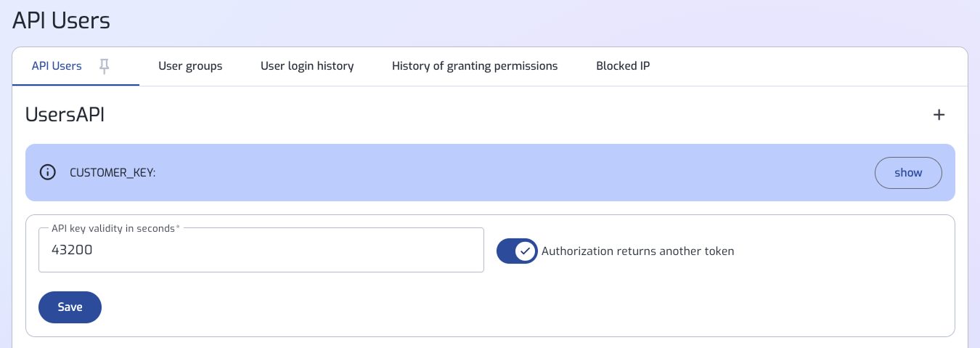Pin the API Users tab
This screenshot has height=348, width=980.
point(105,66)
